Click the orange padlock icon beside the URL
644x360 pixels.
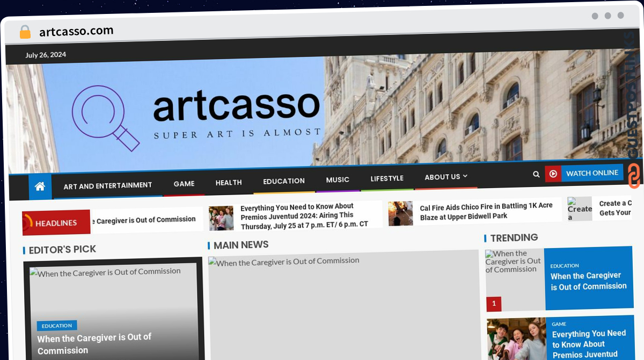25,32
